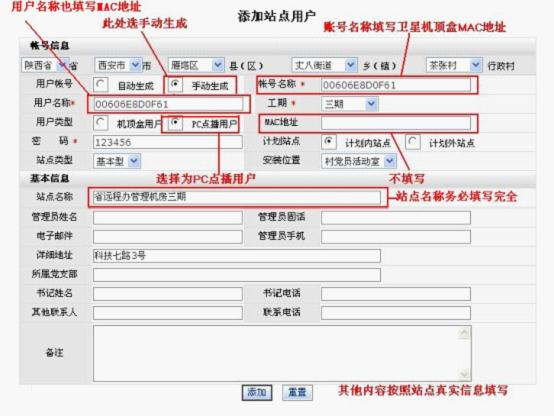The width and height of the screenshot is (554, 416).
Task: Click the 重置 button
Action: pyautogui.click(x=297, y=392)
